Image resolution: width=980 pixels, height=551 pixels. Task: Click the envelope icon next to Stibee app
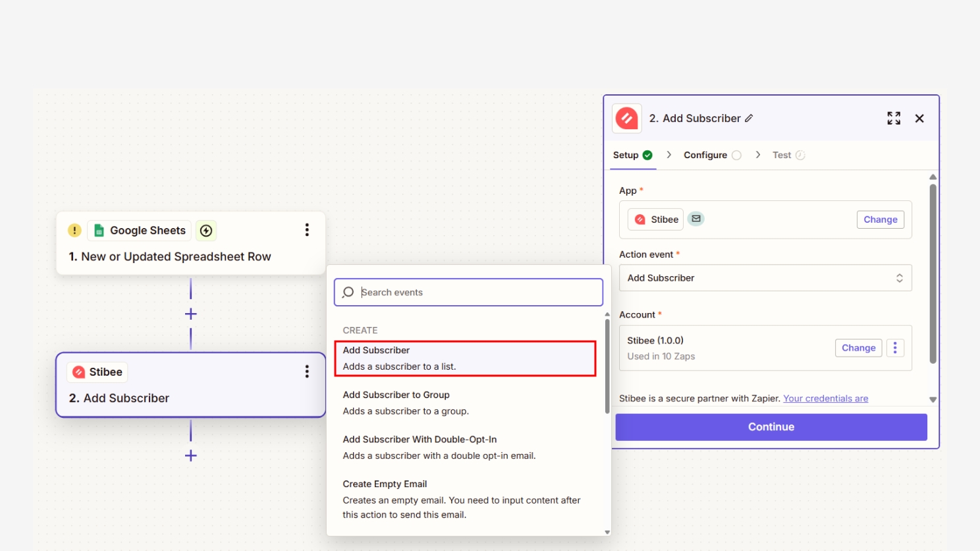coord(696,219)
